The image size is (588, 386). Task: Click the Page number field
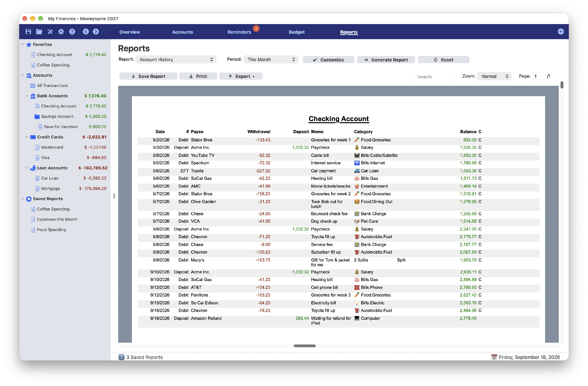(x=539, y=76)
